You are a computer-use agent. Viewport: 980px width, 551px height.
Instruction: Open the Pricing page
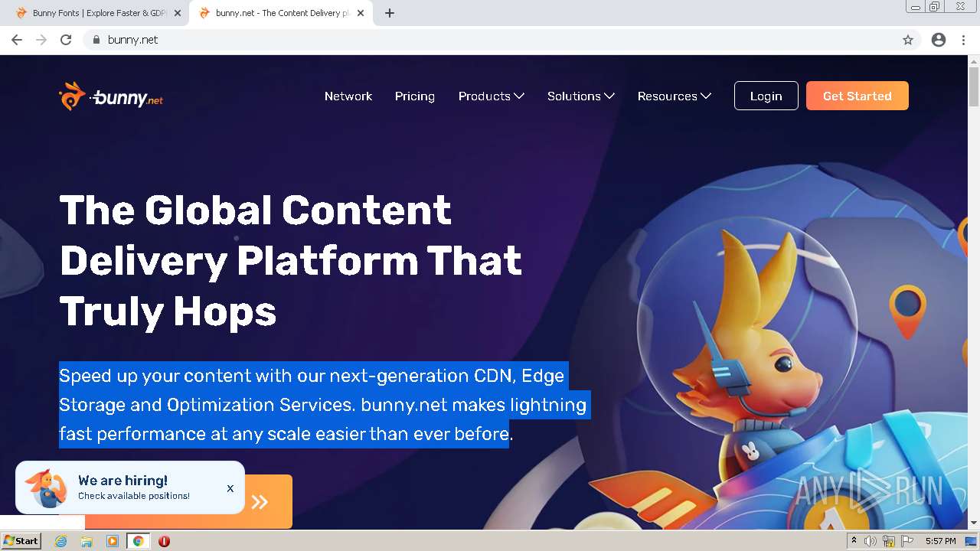click(415, 96)
